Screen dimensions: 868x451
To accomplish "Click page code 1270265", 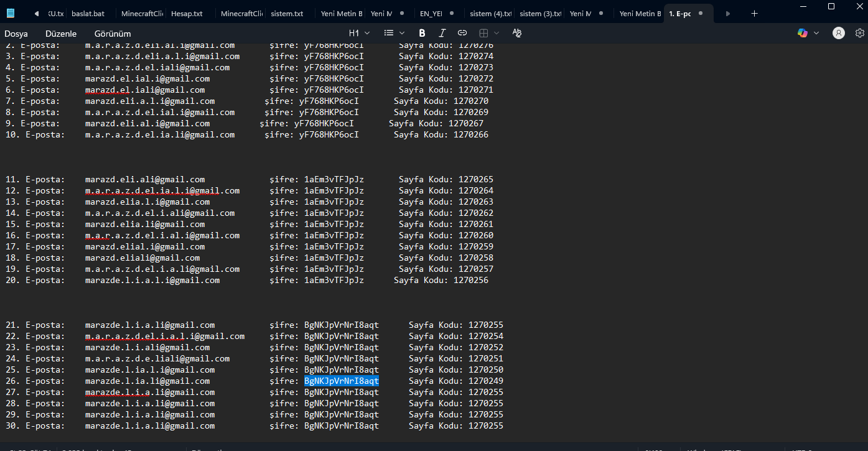I will pyautogui.click(x=476, y=180).
